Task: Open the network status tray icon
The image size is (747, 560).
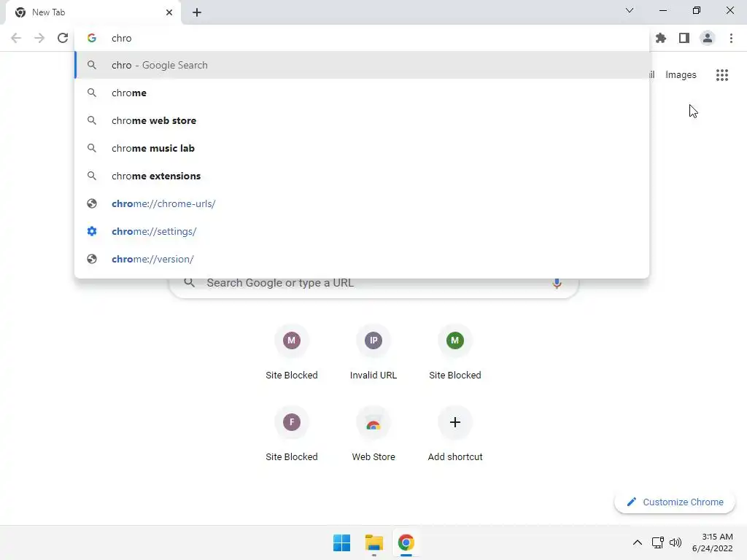Action: click(658, 542)
